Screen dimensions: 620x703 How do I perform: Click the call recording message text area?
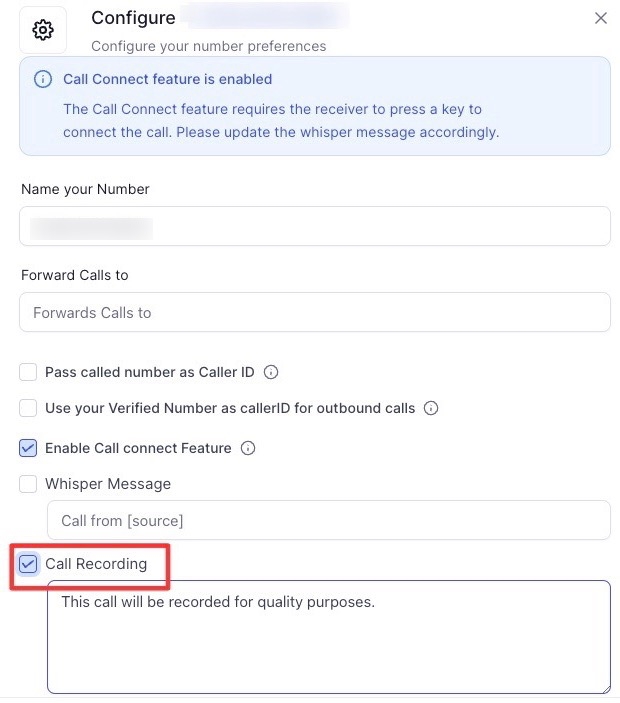coord(328,637)
